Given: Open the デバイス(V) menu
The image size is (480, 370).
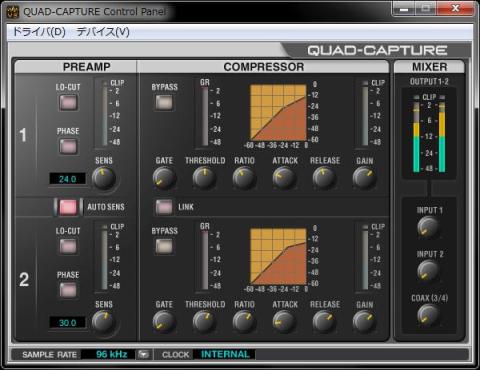Looking at the screenshot, I should [103, 32].
